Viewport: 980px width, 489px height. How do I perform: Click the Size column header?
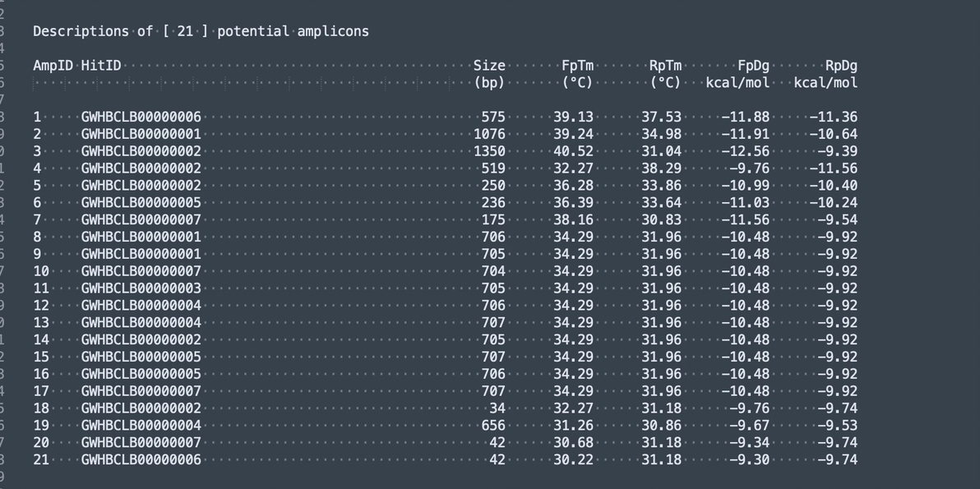[489, 66]
